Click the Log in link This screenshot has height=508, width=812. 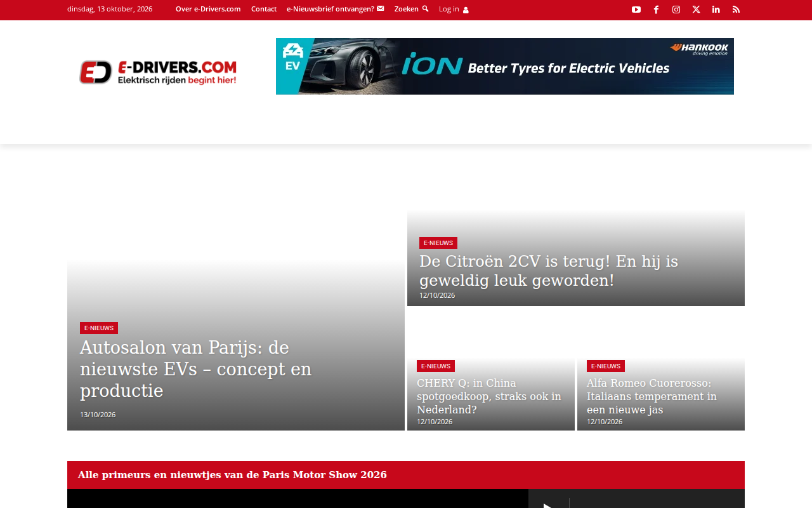pyautogui.click(x=454, y=9)
